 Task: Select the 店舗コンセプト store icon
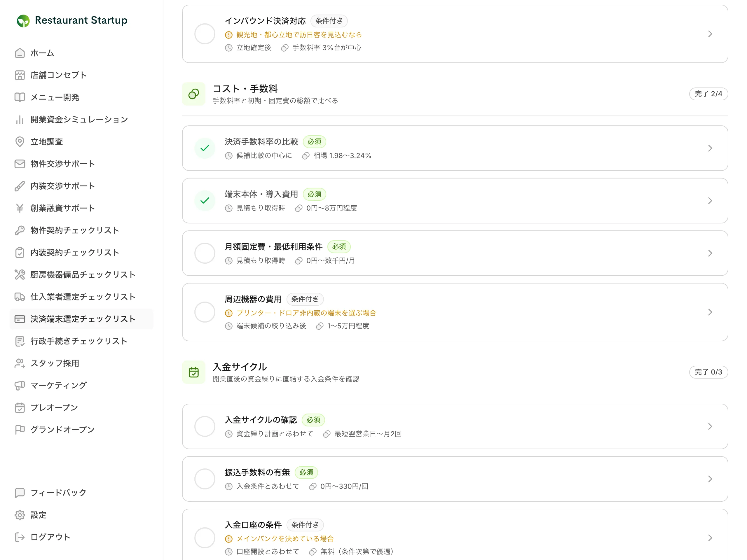pyautogui.click(x=20, y=75)
